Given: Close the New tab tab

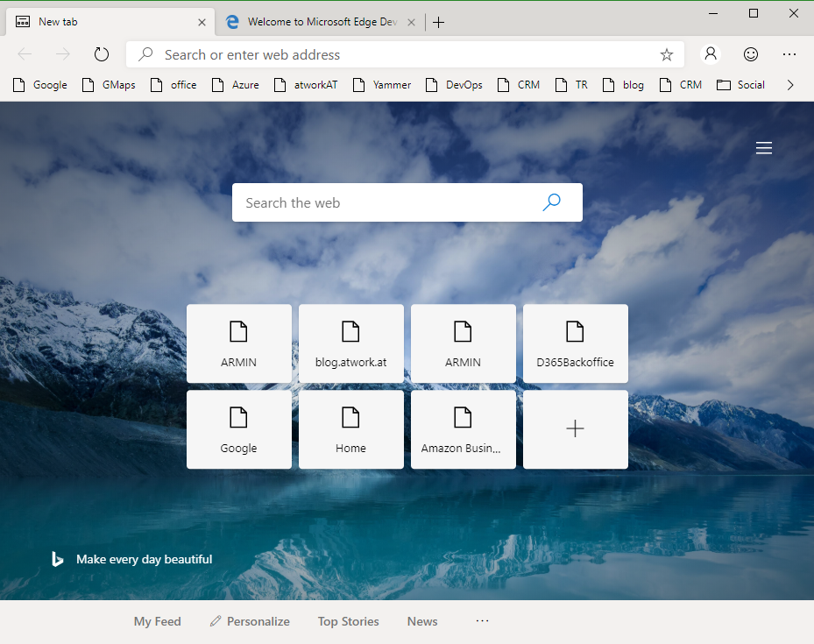Looking at the screenshot, I should coord(202,22).
